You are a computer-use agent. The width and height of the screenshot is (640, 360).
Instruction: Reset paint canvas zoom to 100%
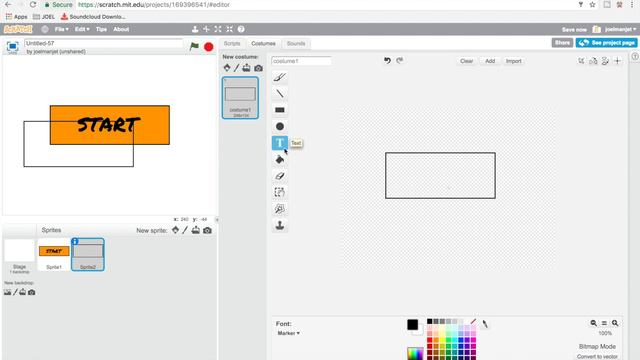coord(604,323)
